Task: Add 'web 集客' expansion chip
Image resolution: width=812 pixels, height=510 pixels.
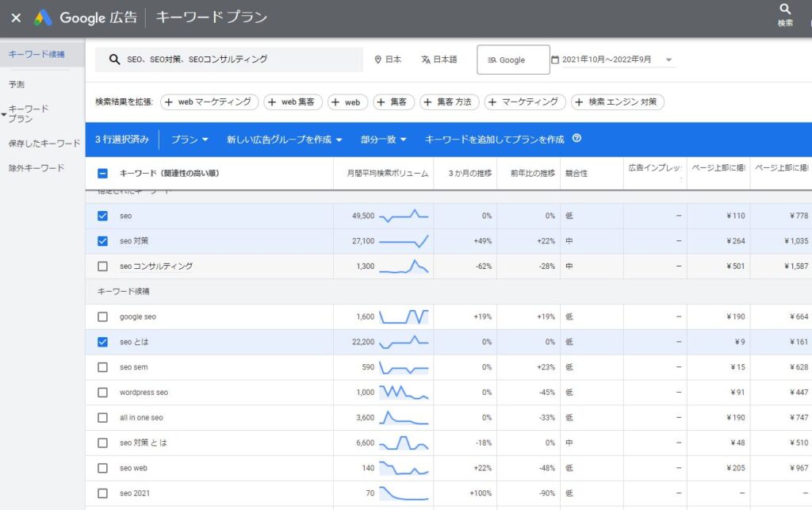Action: pos(293,102)
